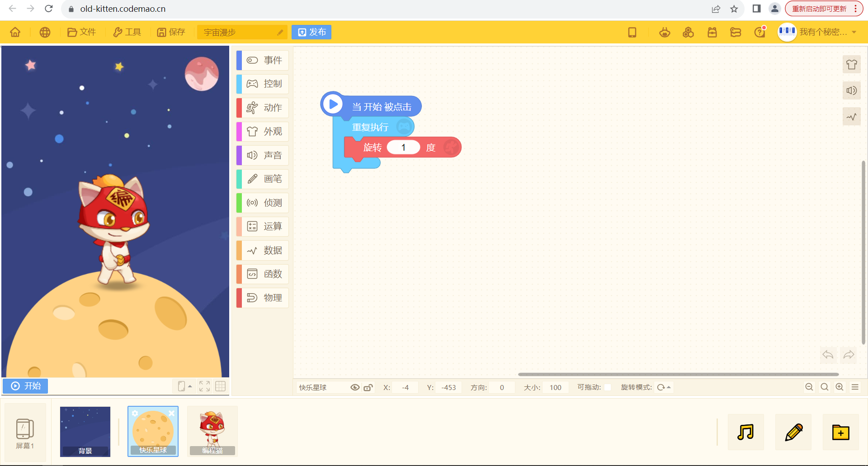Select 画笔 block category
The height and width of the screenshot is (466, 868).
coord(262,179)
